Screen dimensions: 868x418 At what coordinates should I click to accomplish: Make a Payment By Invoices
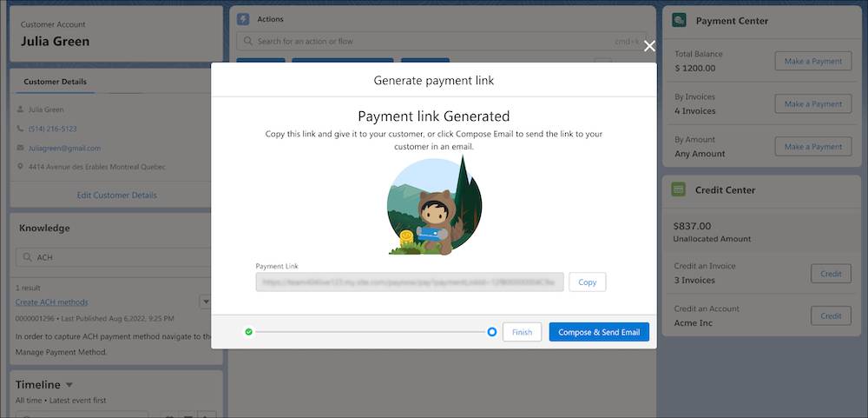[x=813, y=103]
